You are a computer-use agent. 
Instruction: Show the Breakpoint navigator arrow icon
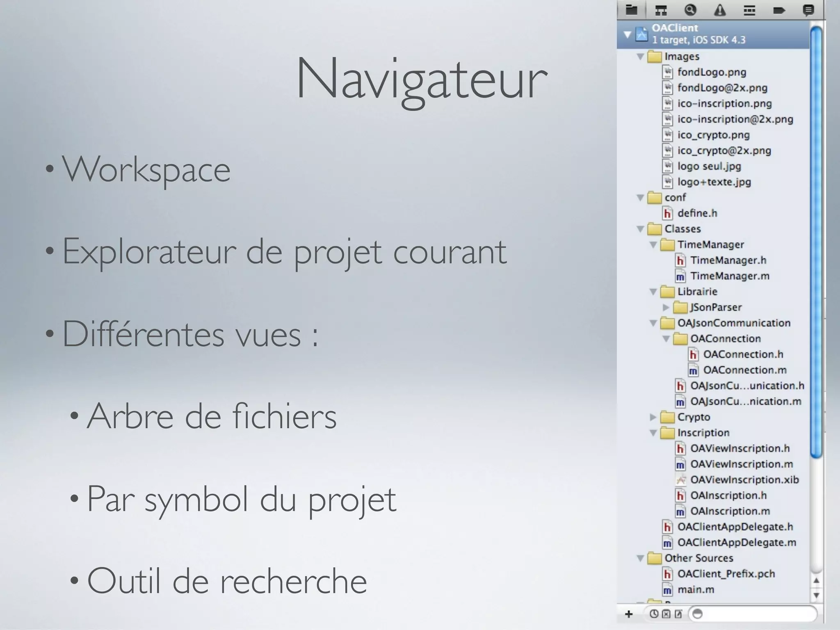tap(779, 10)
